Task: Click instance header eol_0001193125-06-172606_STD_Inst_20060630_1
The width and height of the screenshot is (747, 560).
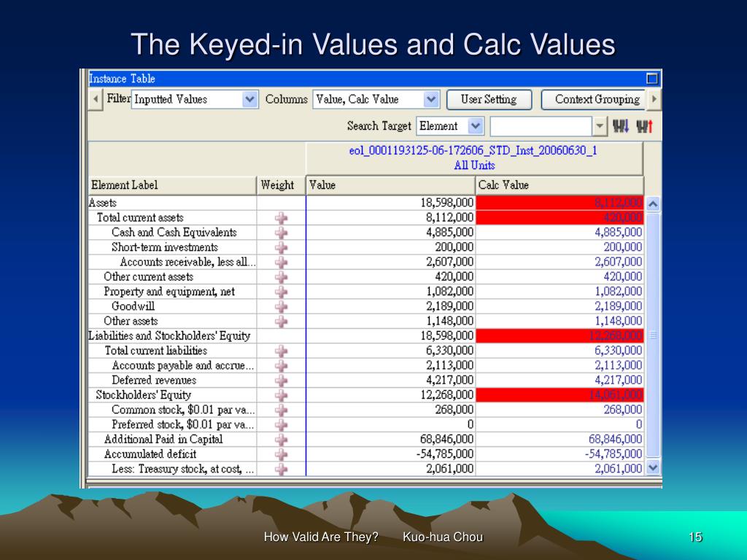Action: click(473, 150)
